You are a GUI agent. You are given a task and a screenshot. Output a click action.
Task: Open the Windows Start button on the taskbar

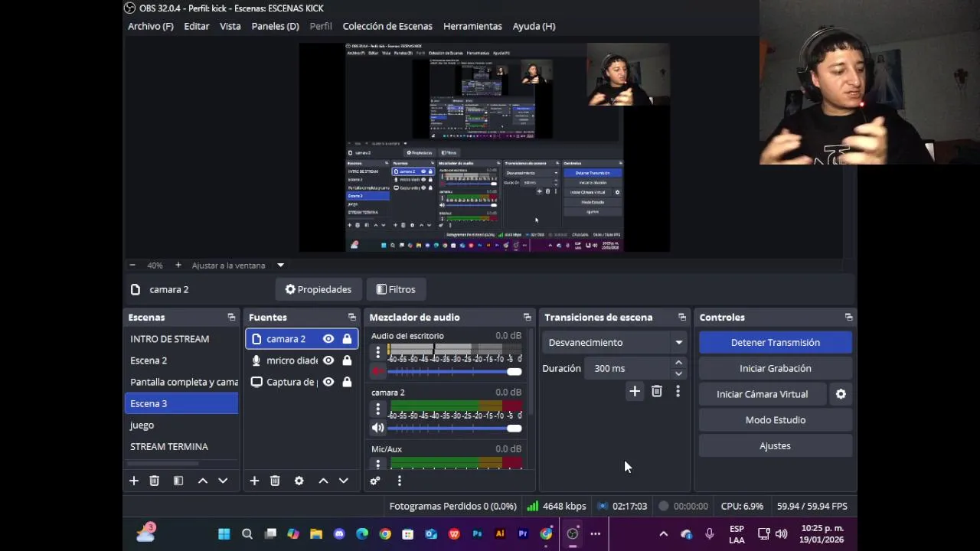tap(224, 534)
